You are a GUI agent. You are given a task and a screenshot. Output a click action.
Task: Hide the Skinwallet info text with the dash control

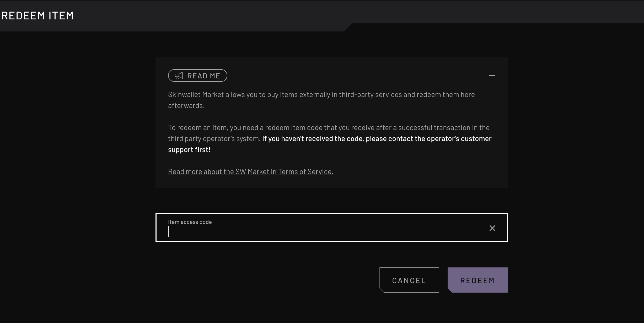492,76
